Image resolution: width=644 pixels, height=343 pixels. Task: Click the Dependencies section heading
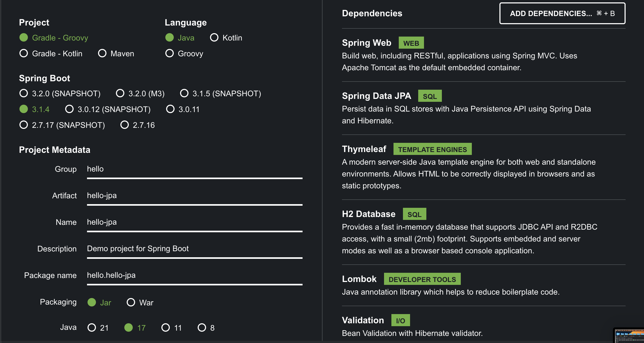click(x=372, y=13)
